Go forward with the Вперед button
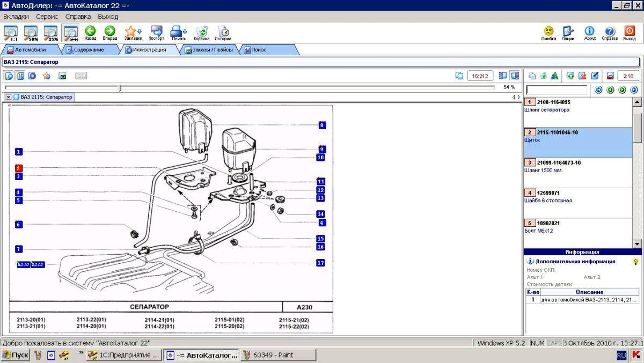644x363 pixels. click(x=109, y=33)
